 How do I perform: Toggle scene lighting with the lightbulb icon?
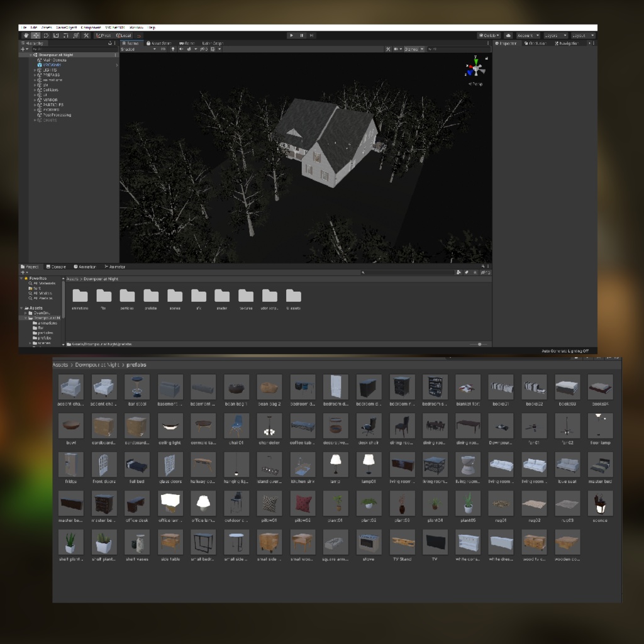(173, 49)
